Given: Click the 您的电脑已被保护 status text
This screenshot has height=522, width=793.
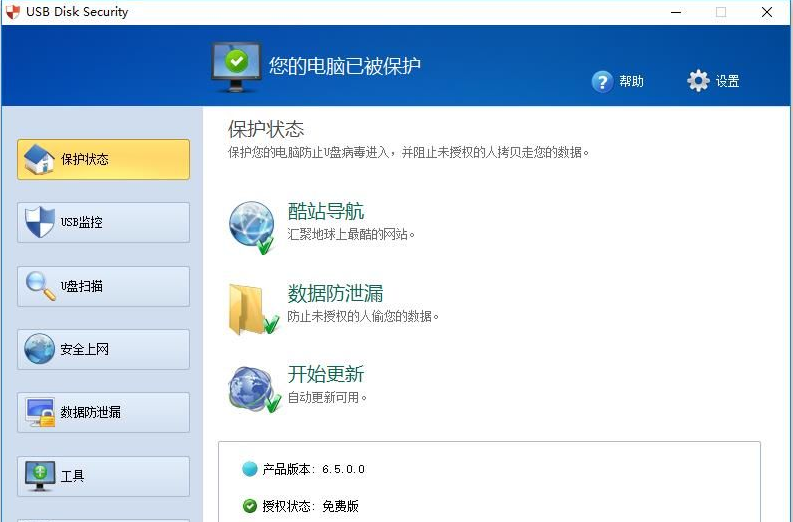Looking at the screenshot, I should (x=344, y=66).
